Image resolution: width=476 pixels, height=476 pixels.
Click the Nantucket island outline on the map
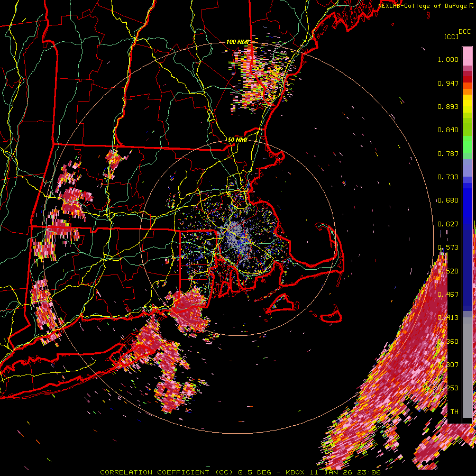tap(332, 315)
